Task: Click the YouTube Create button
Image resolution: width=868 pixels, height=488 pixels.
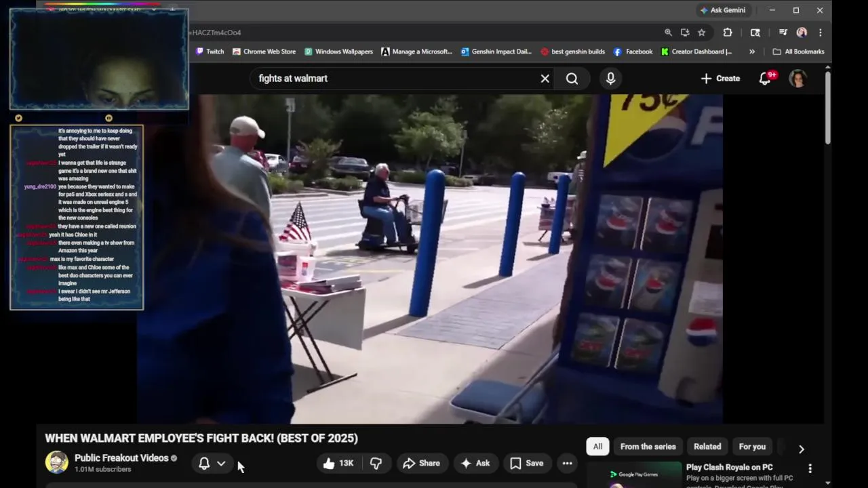Action: pyautogui.click(x=720, y=79)
